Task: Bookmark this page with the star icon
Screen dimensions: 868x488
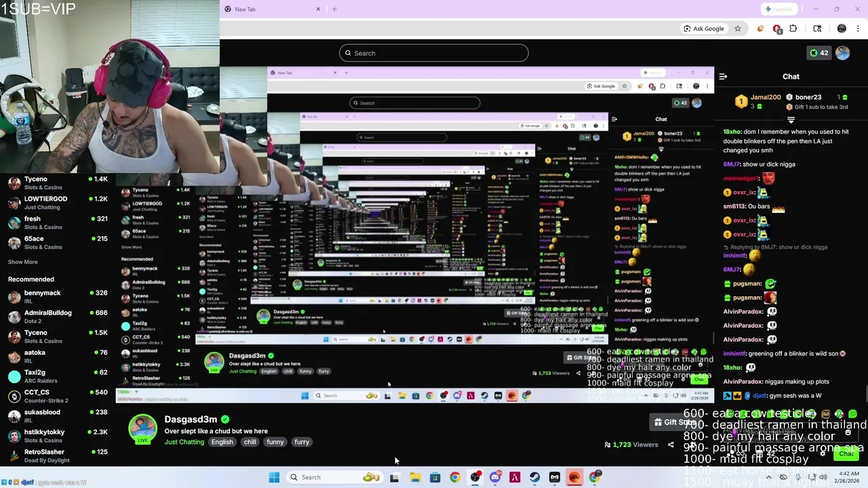Action: [738, 28]
